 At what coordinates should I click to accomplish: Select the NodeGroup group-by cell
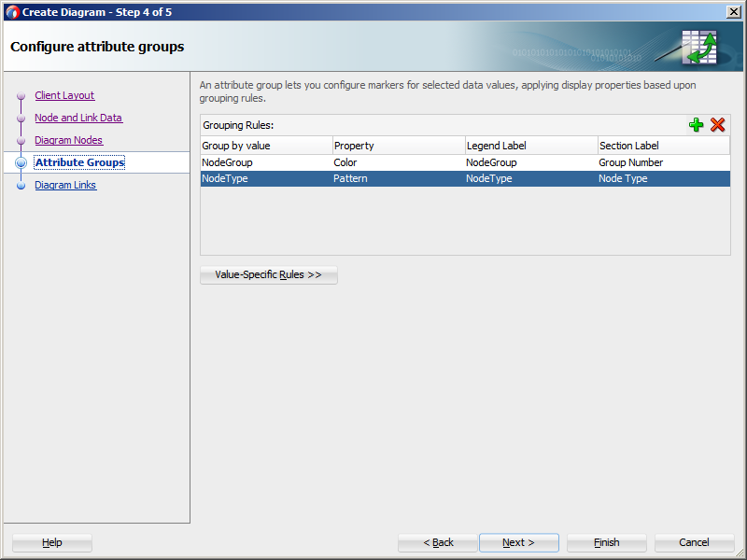266,162
